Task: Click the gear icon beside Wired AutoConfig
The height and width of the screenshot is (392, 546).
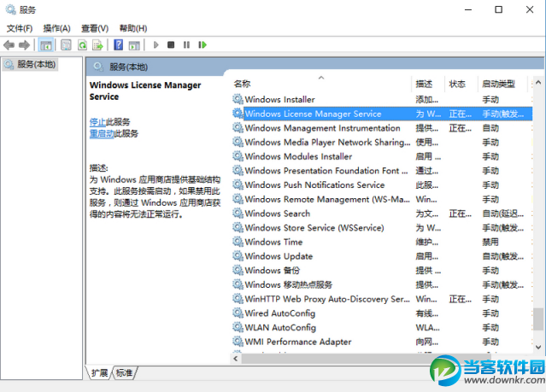Action: (x=238, y=313)
